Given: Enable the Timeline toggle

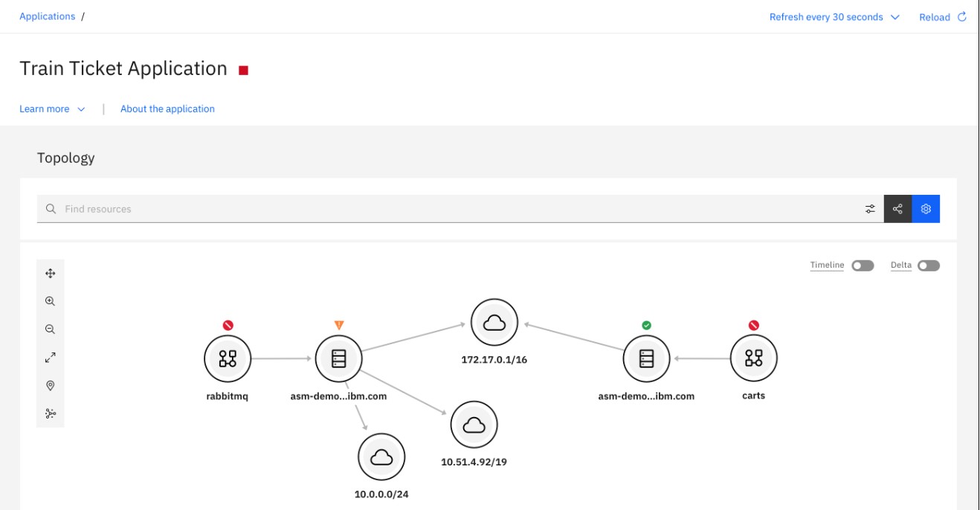Looking at the screenshot, I should (x=863, y=265).
